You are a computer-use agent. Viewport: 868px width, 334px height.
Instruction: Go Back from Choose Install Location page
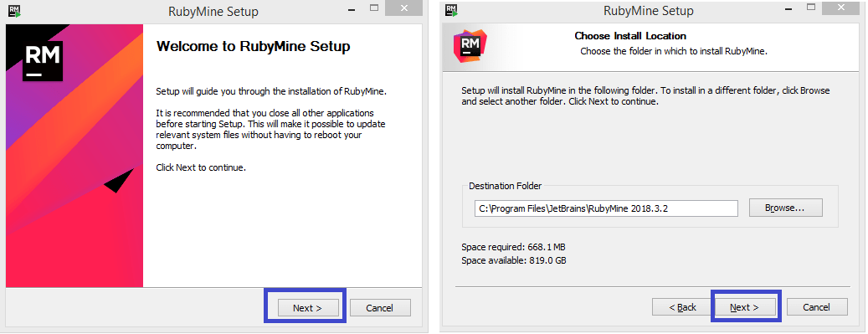(682, 307)
